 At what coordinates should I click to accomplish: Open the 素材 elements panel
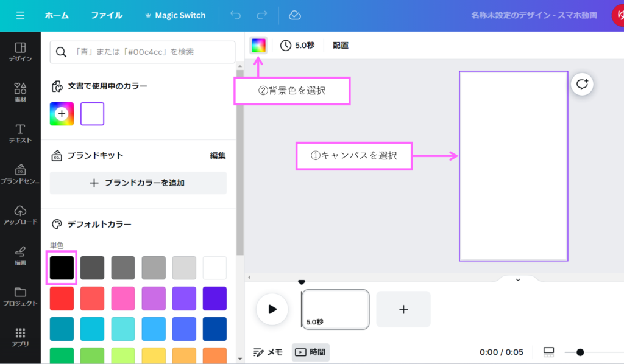point(20,92)
